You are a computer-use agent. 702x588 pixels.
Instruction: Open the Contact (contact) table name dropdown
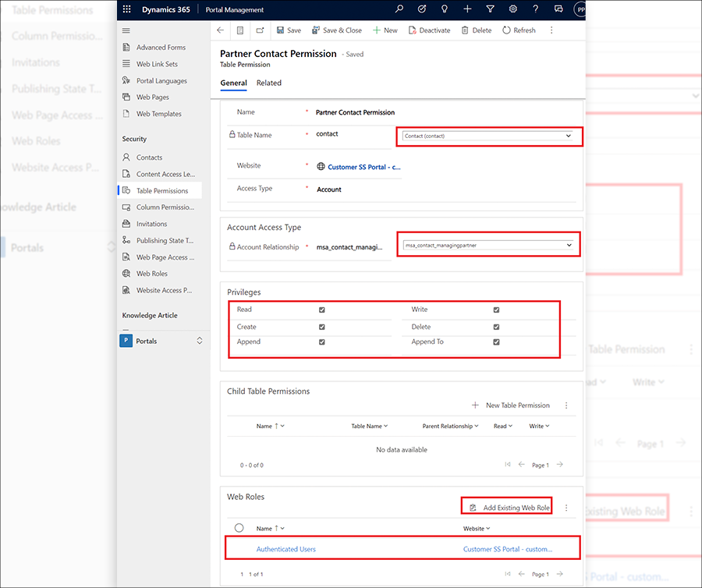click(x=488, y=136)
